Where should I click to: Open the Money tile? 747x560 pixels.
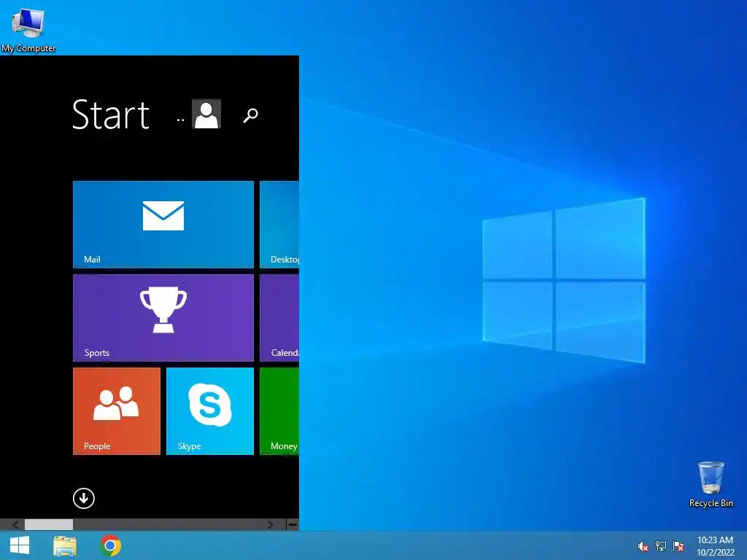point(279,411)
